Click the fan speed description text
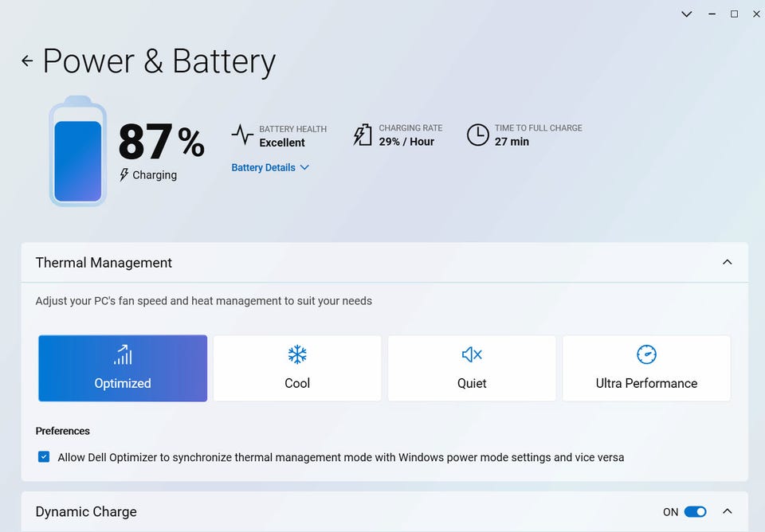The image size is (765, 532). pyautogui.click(x=203, y=301)
